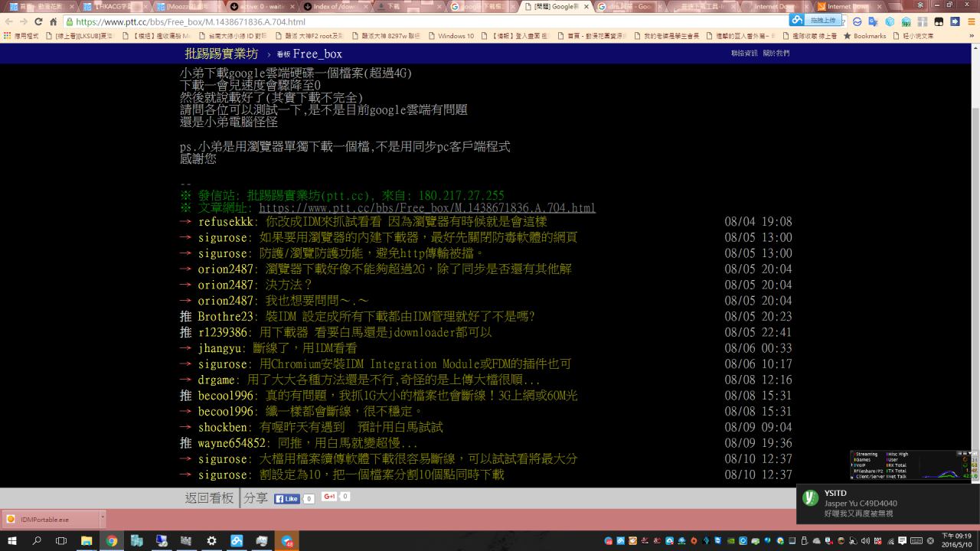Click the taskbar search magnifier icon
Viewport: 980px width, 551px height.
[x=37, y=540]
